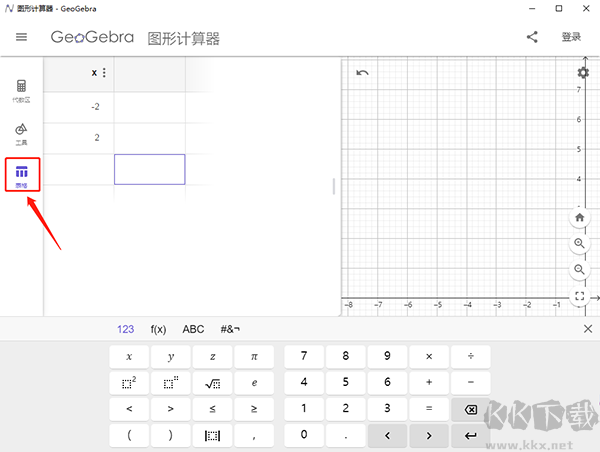600x452 pixels.
Task: Tap the division key
Action: (x=471, y=356)
